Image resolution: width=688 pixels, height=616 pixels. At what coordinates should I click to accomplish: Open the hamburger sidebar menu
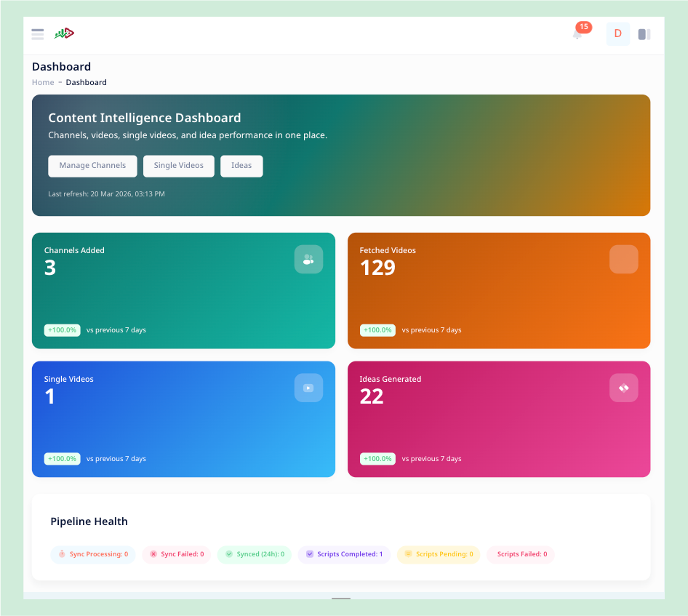pyautogui.click(x=38, y=34)
